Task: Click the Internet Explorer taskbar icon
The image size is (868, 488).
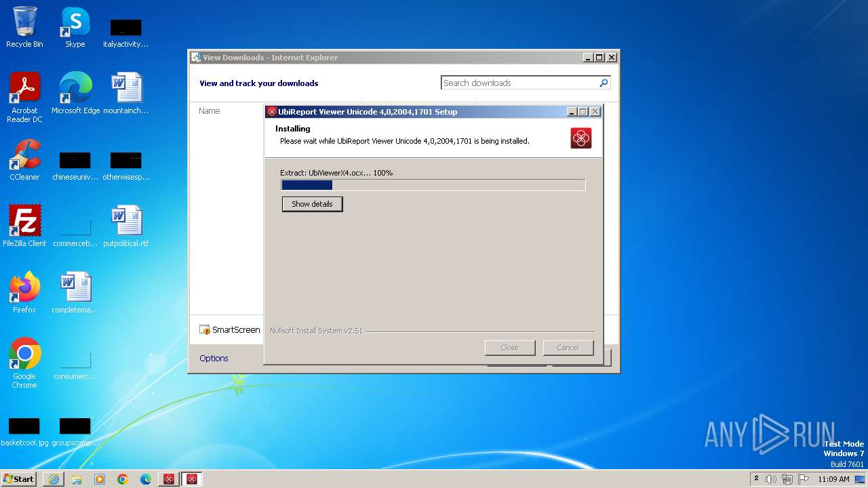Action: 54,479
